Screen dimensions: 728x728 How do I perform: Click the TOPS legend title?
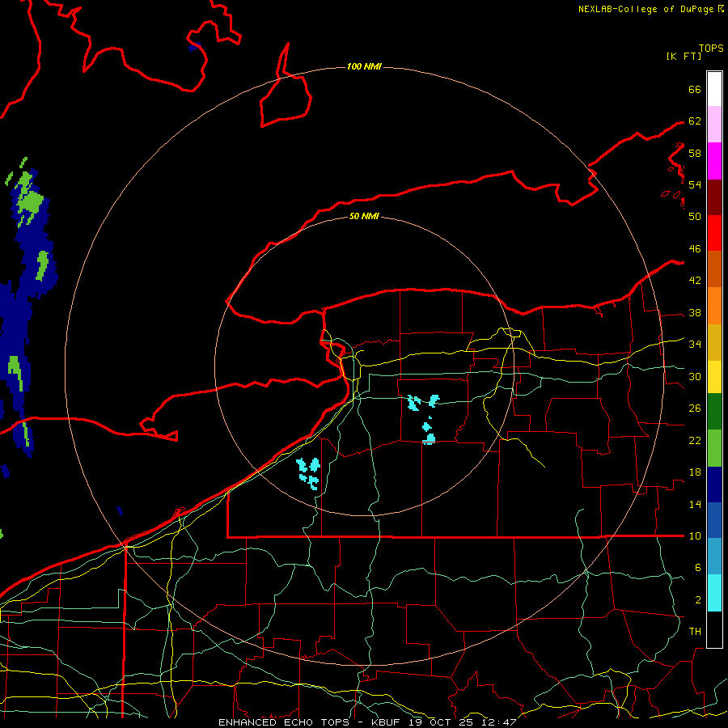(x=711, y=49)
